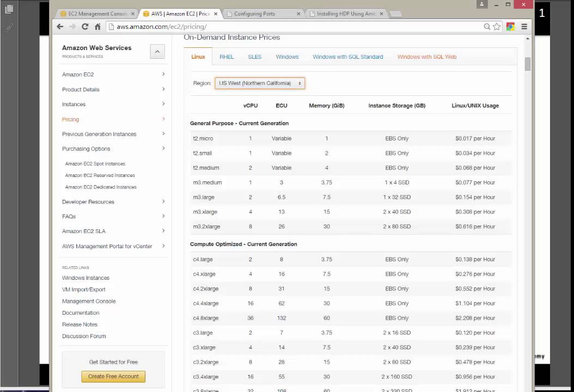Open the VM Import/Export link

tap(83, 290)
